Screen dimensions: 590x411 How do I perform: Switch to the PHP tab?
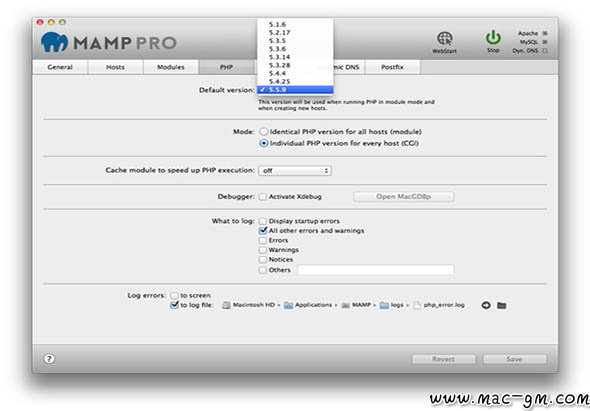pyautogui.click(x=227, y=67)
